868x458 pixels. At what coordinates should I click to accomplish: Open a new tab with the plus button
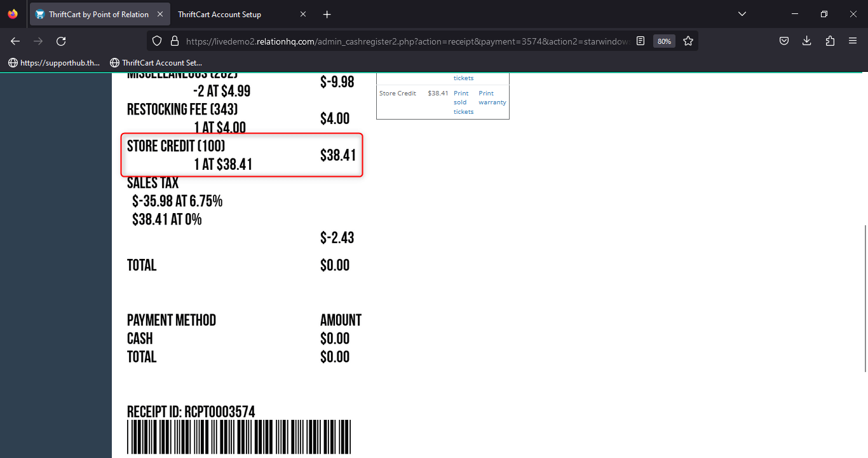(x=327, y=14)
